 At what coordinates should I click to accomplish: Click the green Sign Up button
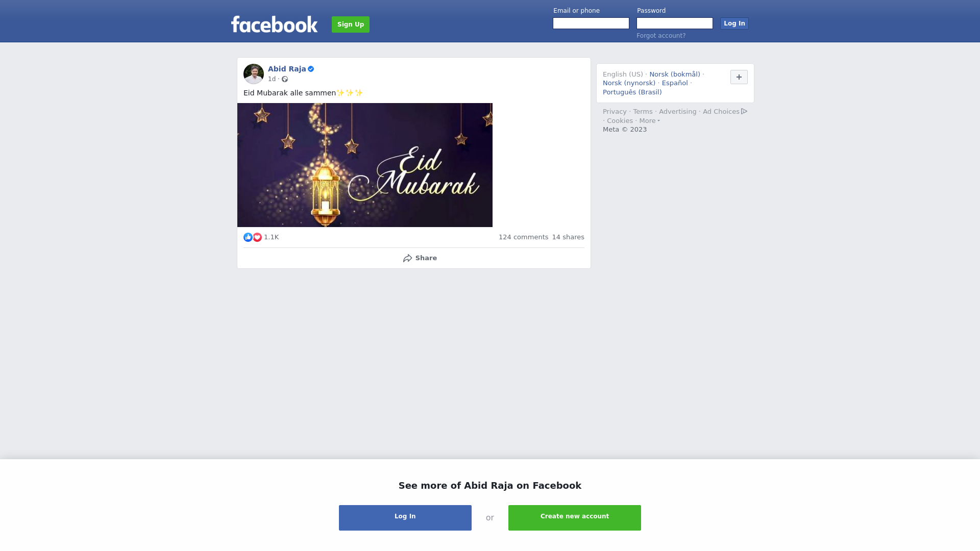pyautogui.click(x=351, y=24)
